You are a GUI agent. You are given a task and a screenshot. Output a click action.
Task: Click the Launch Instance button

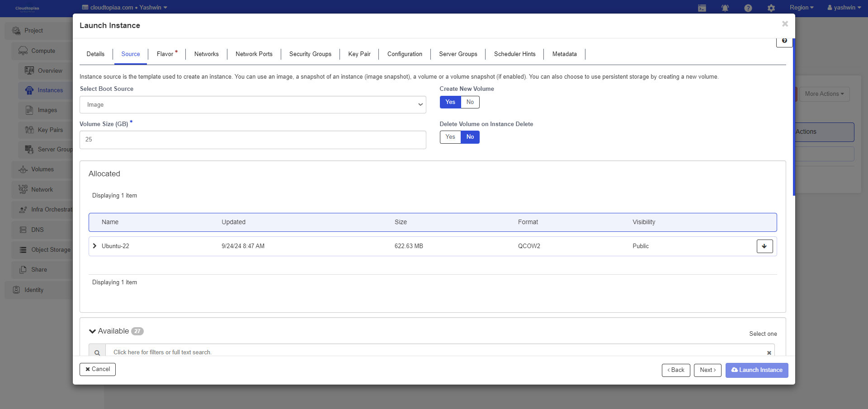tap(757, 370)
